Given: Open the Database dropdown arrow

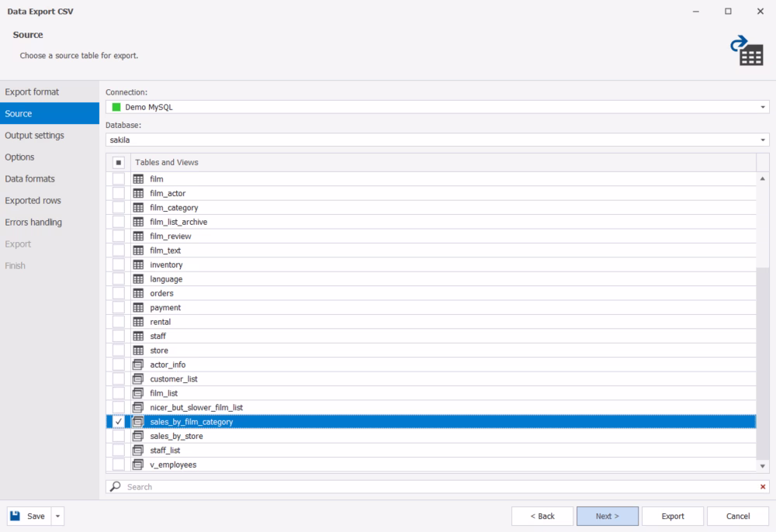Looking at the screenshot, I should (x=763, y=140).
